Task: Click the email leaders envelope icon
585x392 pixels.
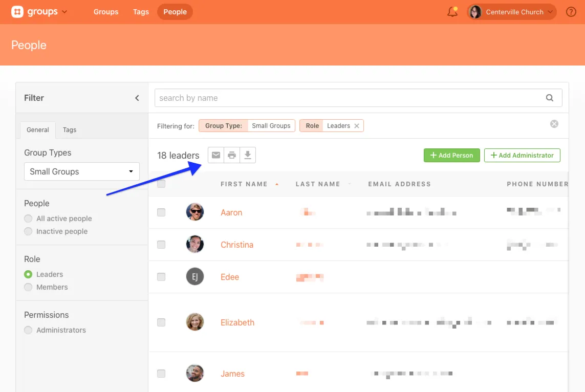Action: (x=216, y=155)
